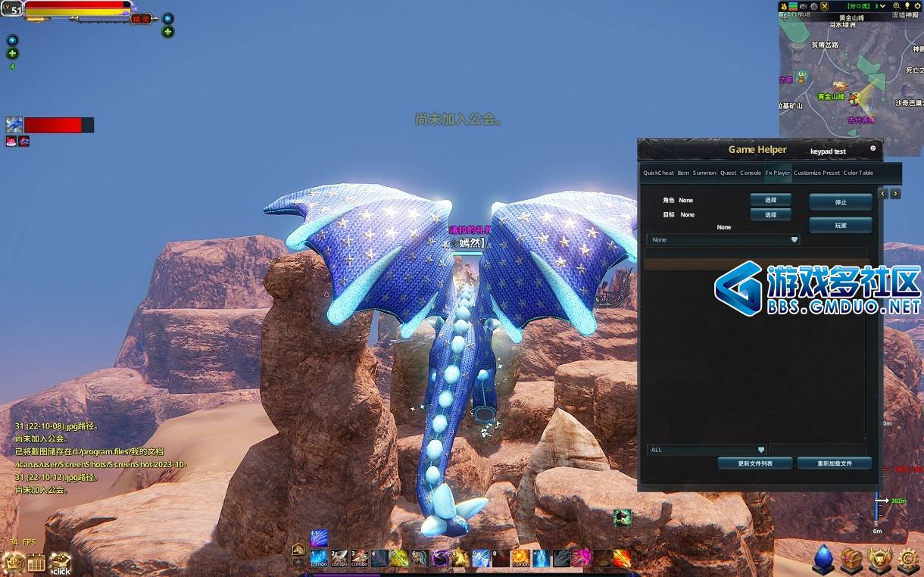
Task: Click the 更新文件列表 button
Action: click(x=755, y=463)
